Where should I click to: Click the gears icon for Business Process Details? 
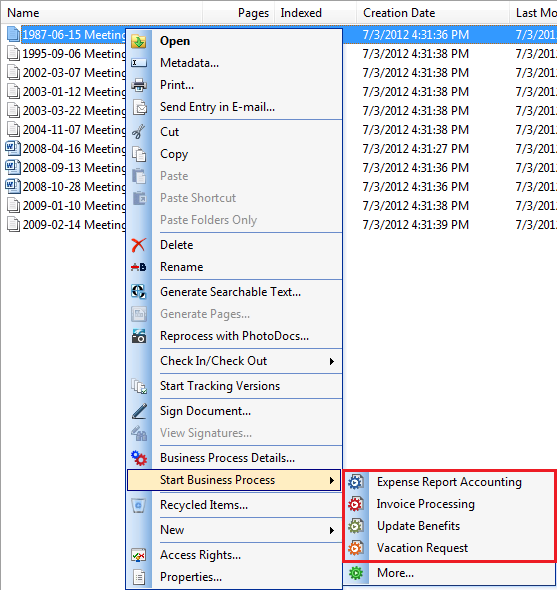[x=138, y=458]
